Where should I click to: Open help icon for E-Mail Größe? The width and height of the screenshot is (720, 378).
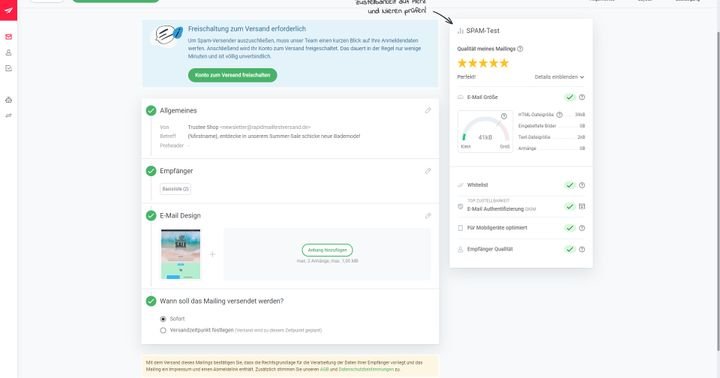(582, 97)
